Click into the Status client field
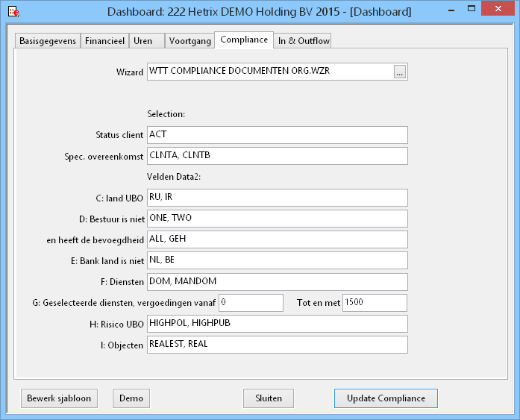This screenshot has width=520, height=420. [x=278, y=135]
